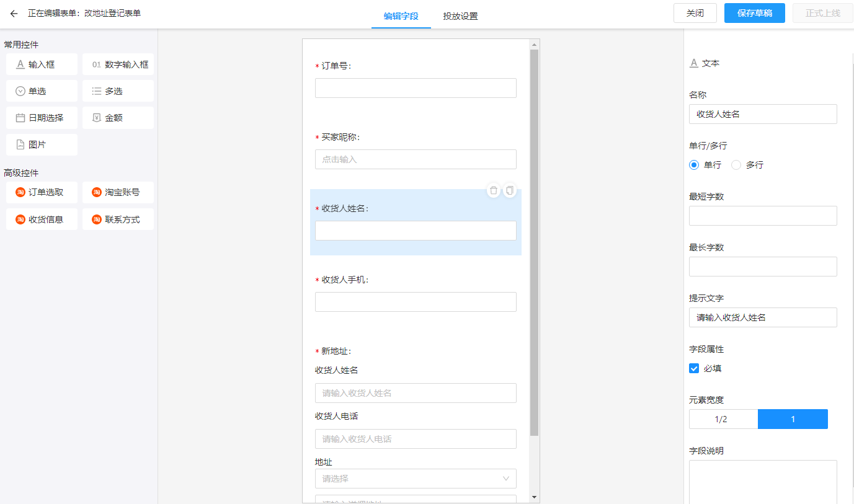Click the 提示文字 input field

coord(763,317)
